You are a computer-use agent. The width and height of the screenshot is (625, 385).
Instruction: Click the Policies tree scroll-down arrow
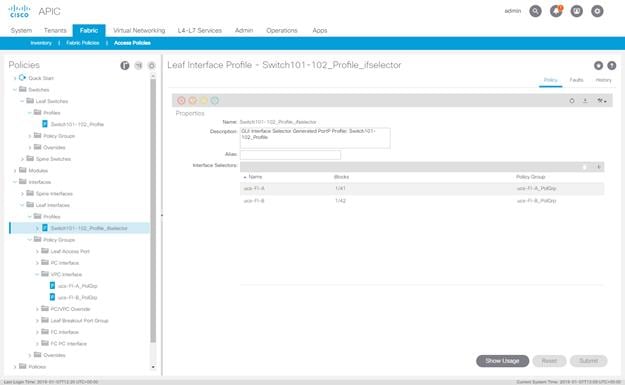coord(153,367)
